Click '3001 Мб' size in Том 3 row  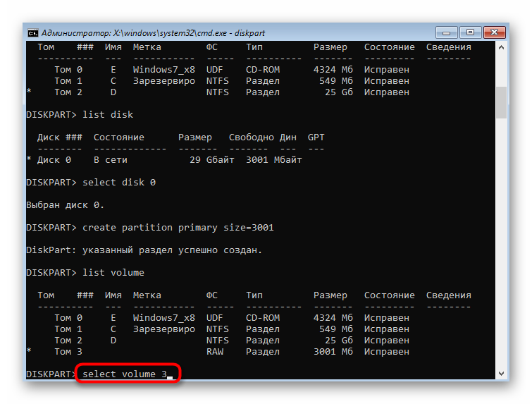(333, 351)
